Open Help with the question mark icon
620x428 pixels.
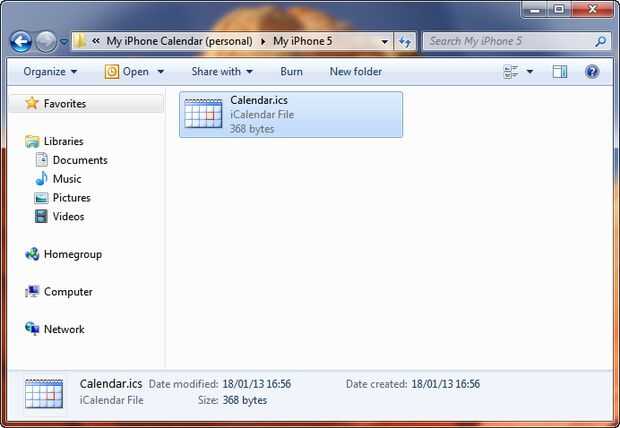point(592,72)
